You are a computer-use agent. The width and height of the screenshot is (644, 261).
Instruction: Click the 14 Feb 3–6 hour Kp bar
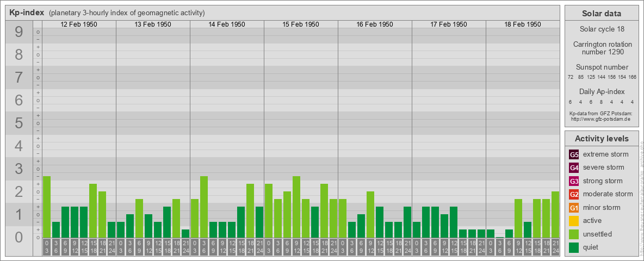[x=204, y=207]
